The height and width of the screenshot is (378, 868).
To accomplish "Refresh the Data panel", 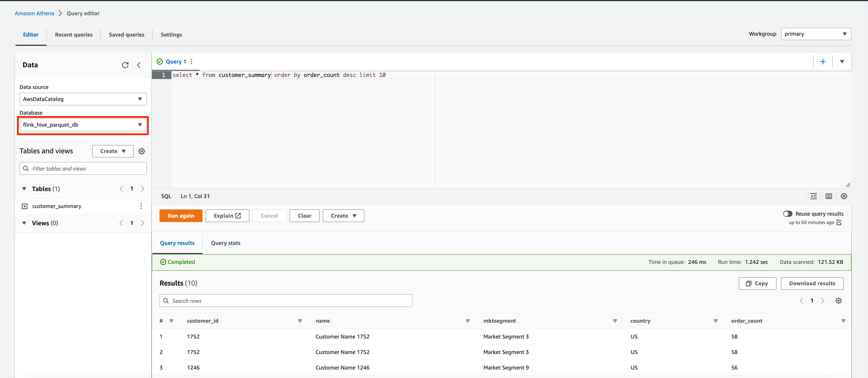I will (125, 65).
